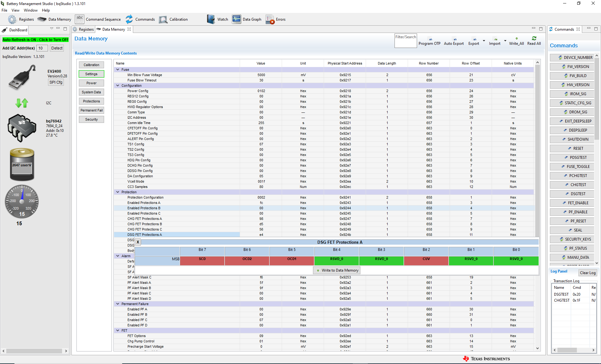Select the Protections category button
The width and height of the screenshot is (601, 364).
91,101
